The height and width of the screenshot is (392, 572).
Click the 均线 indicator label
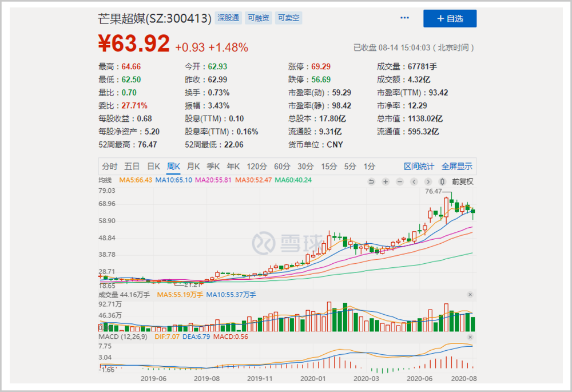(105, 180)
